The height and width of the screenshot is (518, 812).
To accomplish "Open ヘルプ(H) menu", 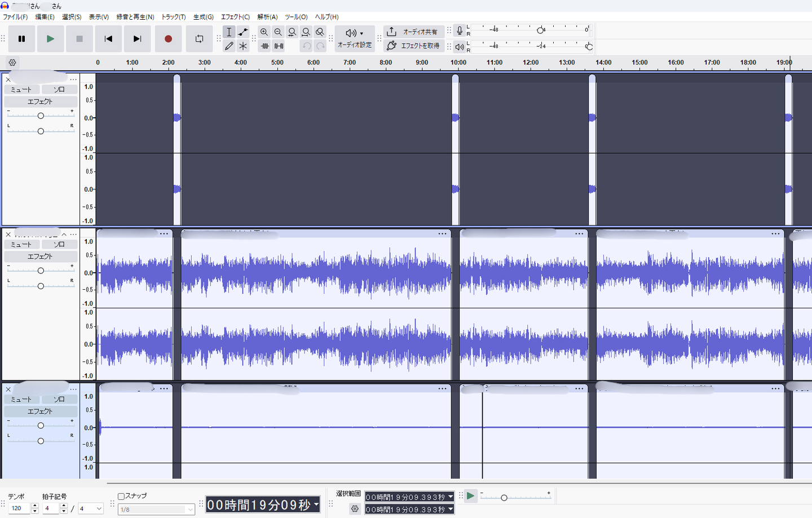I will (326, 17).
